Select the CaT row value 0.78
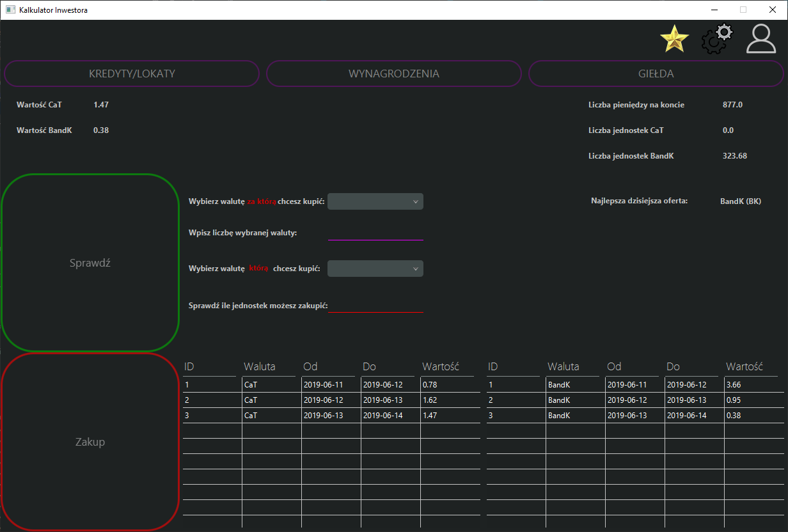 pos(450,385)
